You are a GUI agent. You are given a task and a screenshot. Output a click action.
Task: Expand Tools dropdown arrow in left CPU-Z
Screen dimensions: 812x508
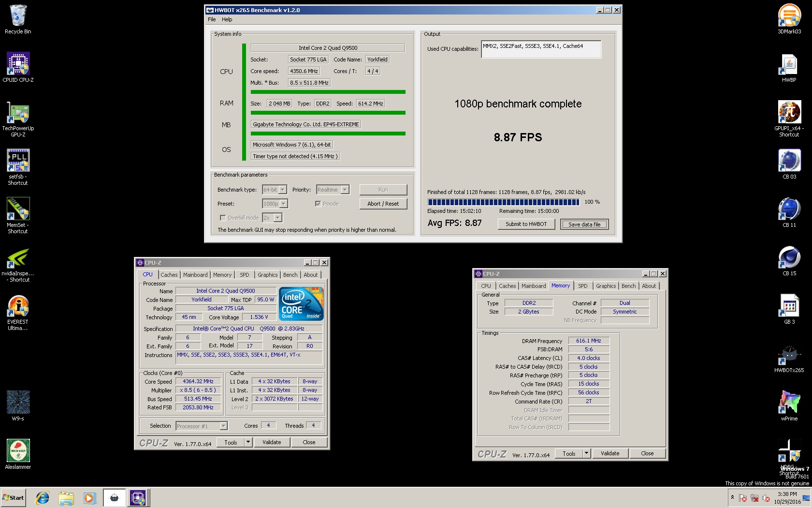coord(248,442)
